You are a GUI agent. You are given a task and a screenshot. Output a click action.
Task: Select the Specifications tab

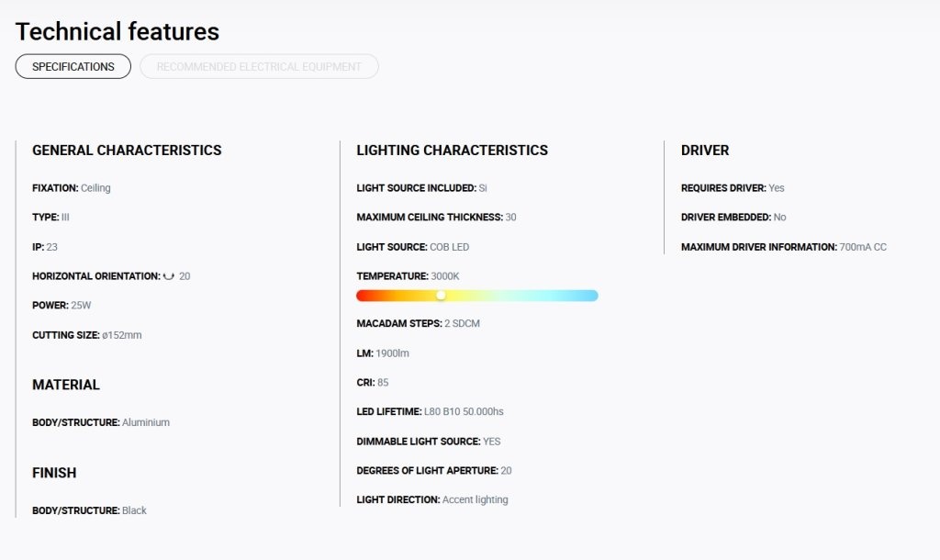pyautogui.click(x=73, y=66)
